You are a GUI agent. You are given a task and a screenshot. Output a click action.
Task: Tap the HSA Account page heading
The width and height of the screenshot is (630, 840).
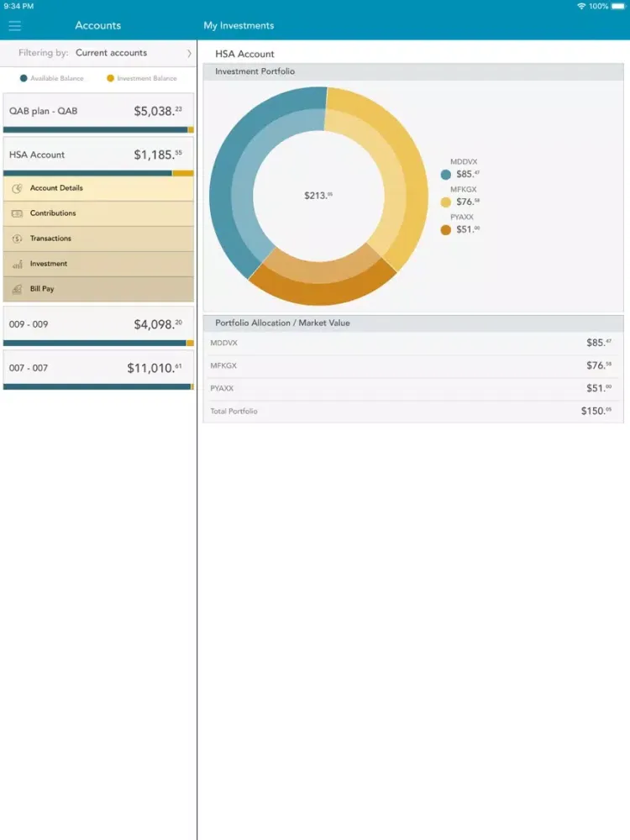pyautogui.click(x=244, y=54)
